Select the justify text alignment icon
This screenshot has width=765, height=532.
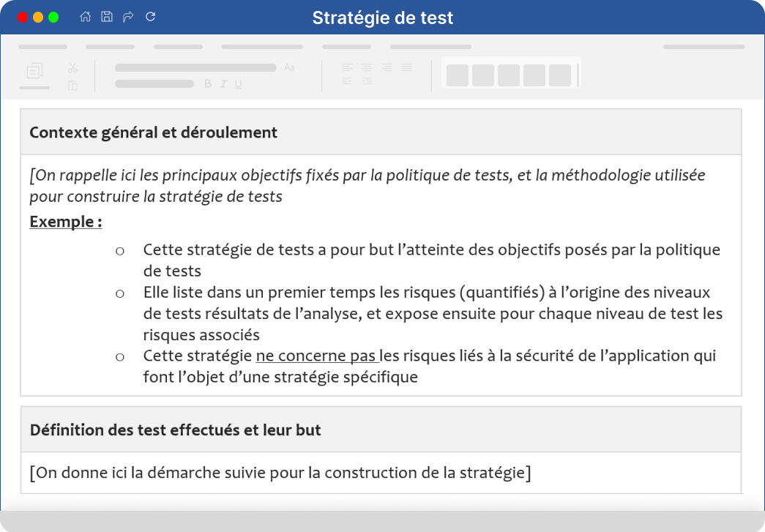coord(406,67)
